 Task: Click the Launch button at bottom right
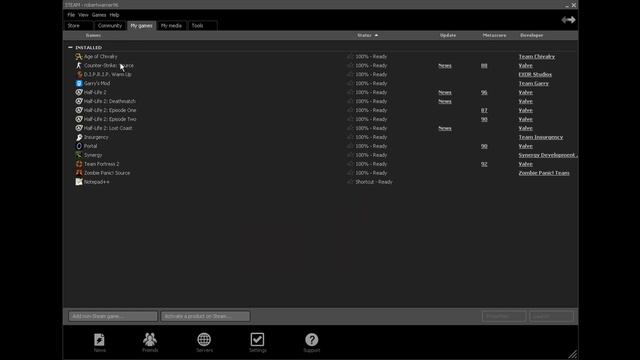click(551, 316)
